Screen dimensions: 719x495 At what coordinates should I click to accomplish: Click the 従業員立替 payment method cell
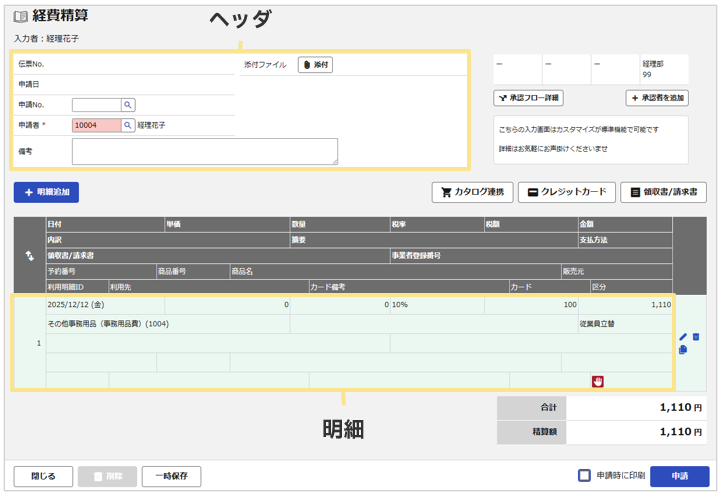pos(625,324)
